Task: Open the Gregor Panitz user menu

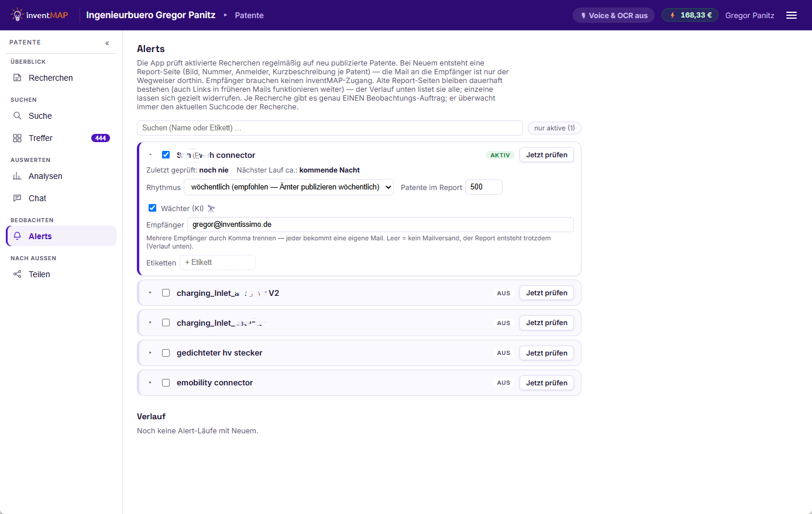Action: point(749,15)
